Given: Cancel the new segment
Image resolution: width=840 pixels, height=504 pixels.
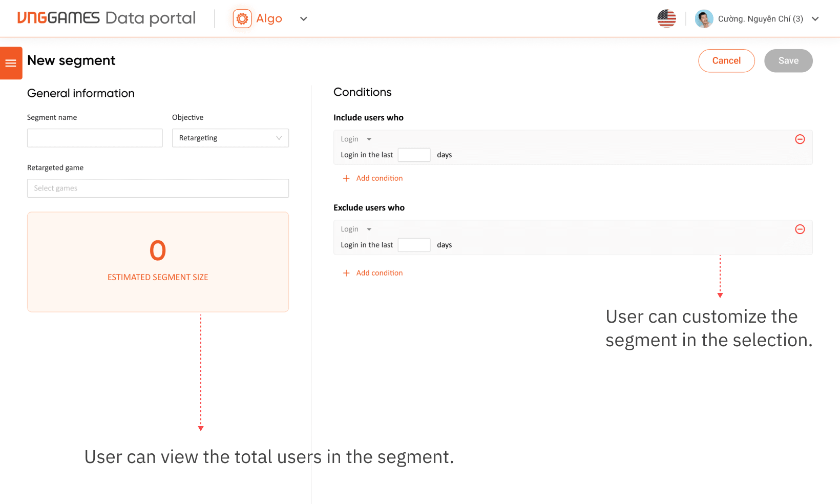Looking at the screenshot, I should (x=726, y=61).
